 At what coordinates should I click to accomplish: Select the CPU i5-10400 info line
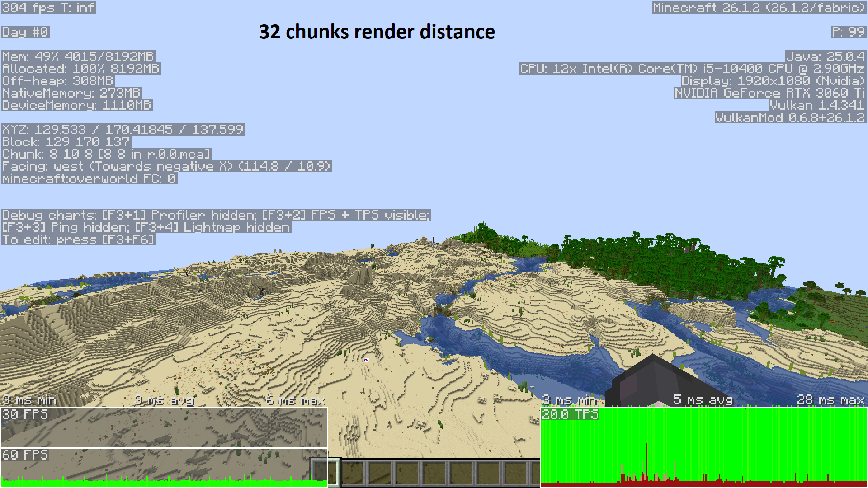click(693, 69)
